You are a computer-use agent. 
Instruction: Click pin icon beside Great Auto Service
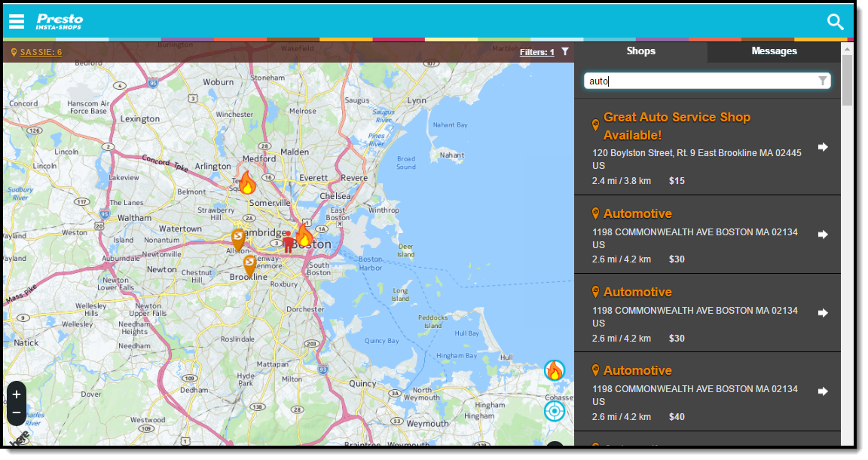596,124
